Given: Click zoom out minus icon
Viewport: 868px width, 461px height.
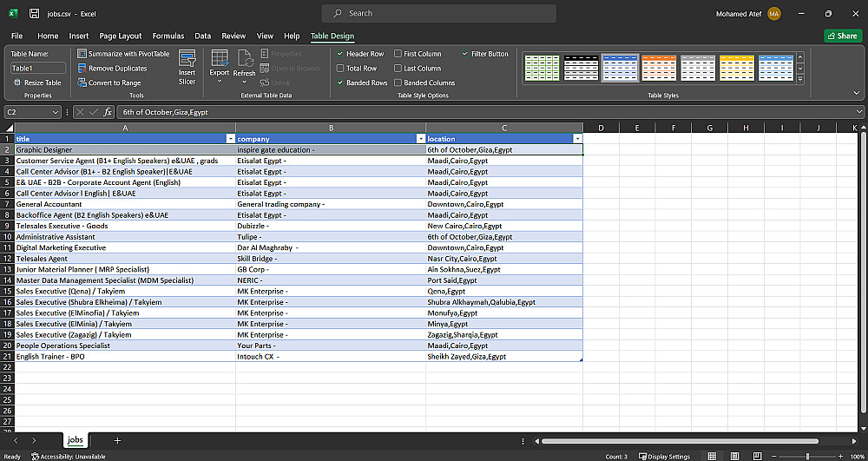Looking at the screenshot, I should [773, 456].
